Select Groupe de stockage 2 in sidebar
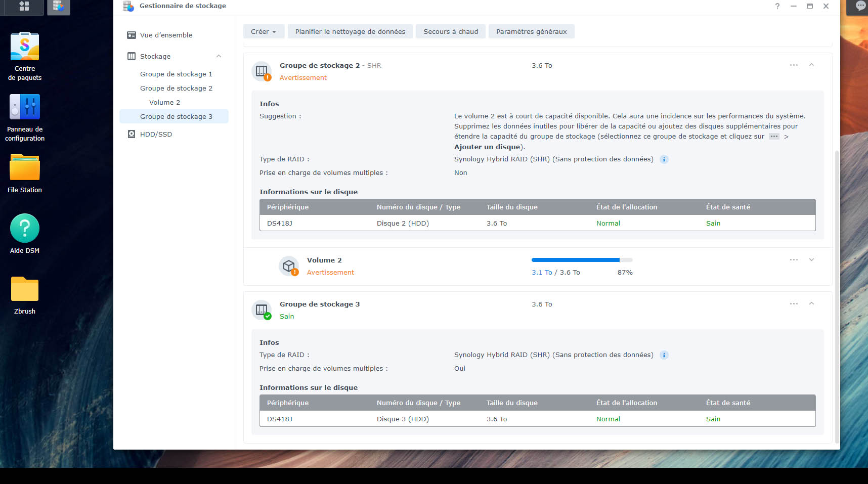This screenshot has height=484, width=868. point(176,88)
